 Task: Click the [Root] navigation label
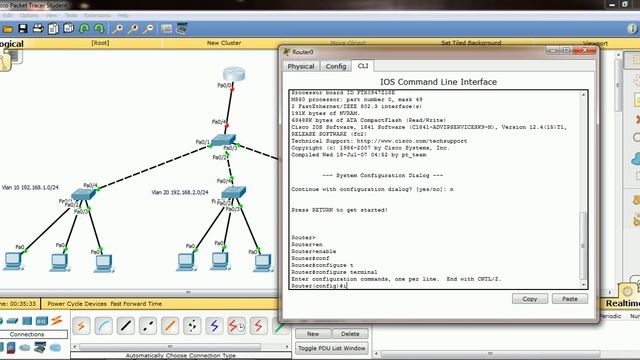point(100,43)
